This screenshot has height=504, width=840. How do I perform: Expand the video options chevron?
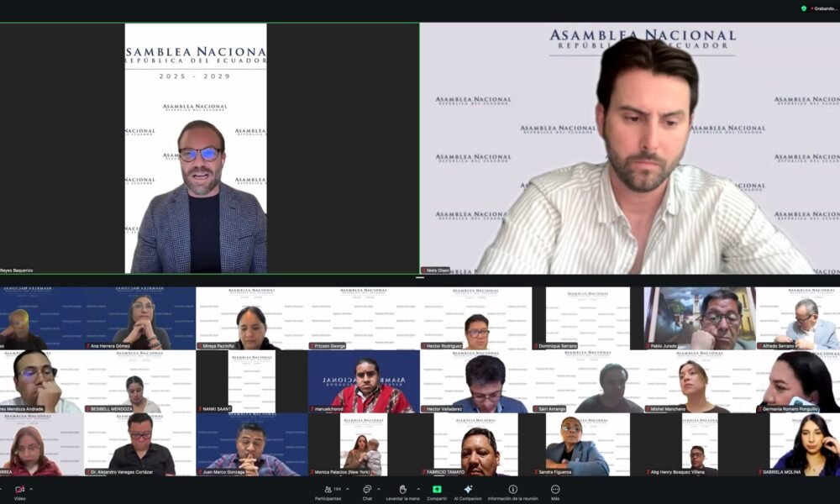pyautogui.click(x=31, y=489)
